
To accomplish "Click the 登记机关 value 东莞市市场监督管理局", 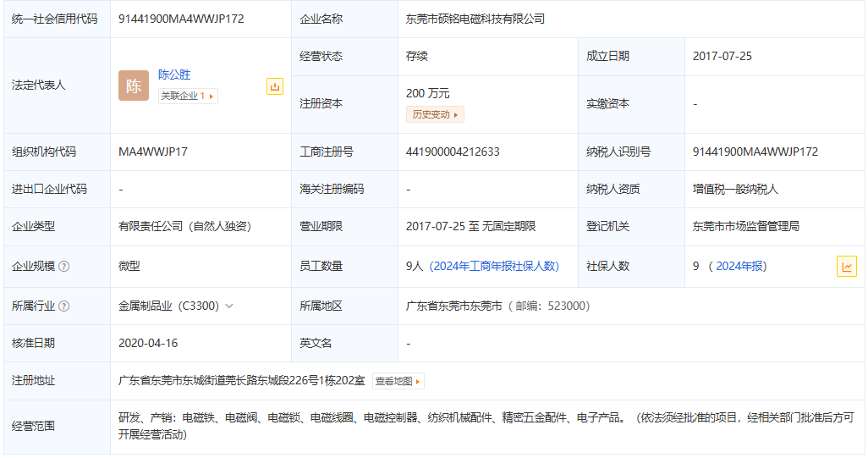I will [x=746, y=227].
